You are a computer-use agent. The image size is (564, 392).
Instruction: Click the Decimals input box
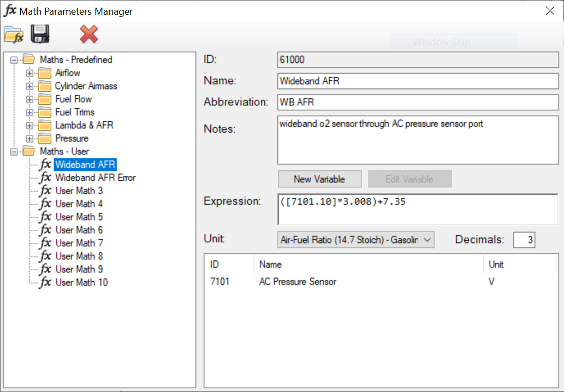click(x=524, y=240)
